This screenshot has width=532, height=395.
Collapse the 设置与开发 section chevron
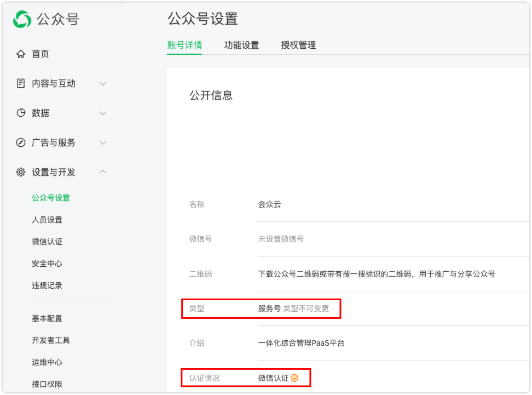click(x=102, y=172)
